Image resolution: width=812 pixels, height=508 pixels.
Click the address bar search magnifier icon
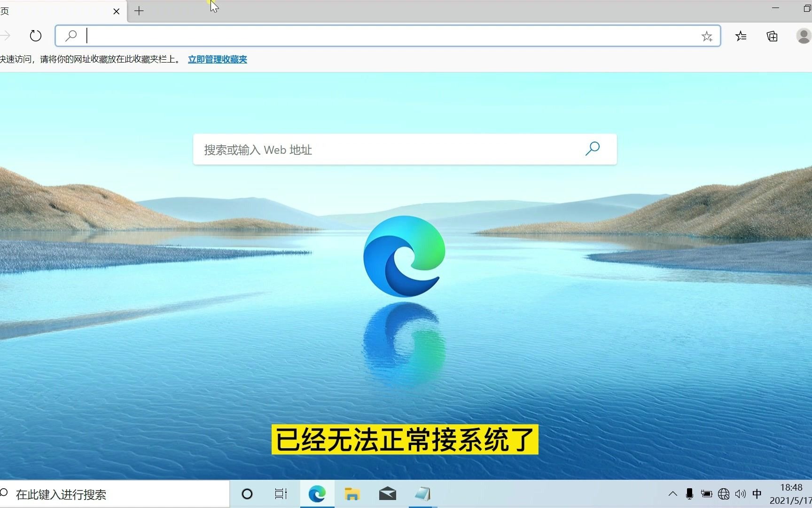[x=71, y=36]
